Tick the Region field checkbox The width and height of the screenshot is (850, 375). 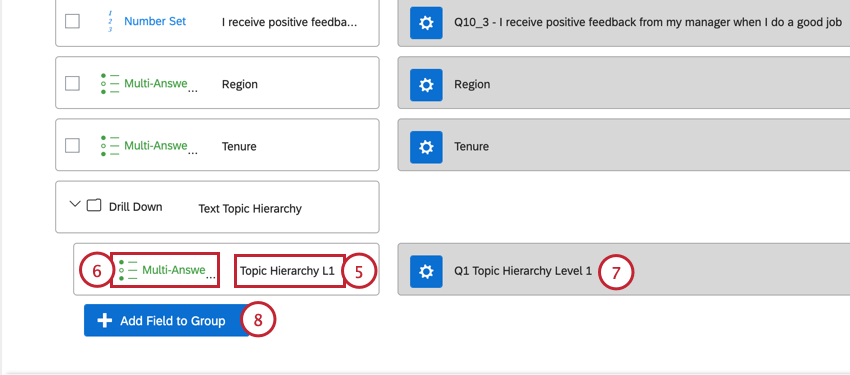[72, 83]
